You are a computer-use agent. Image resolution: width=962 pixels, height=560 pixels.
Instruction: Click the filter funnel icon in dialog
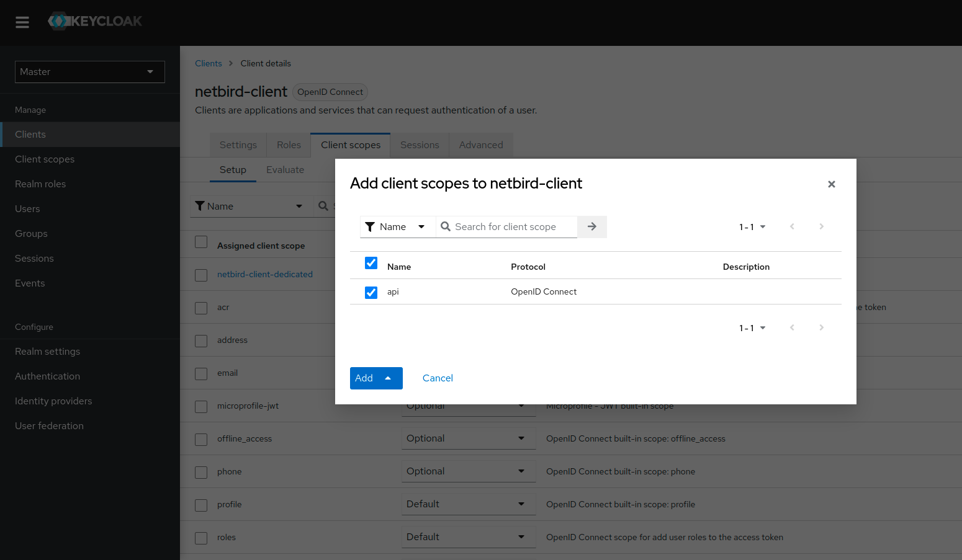(x=370, y=227)
